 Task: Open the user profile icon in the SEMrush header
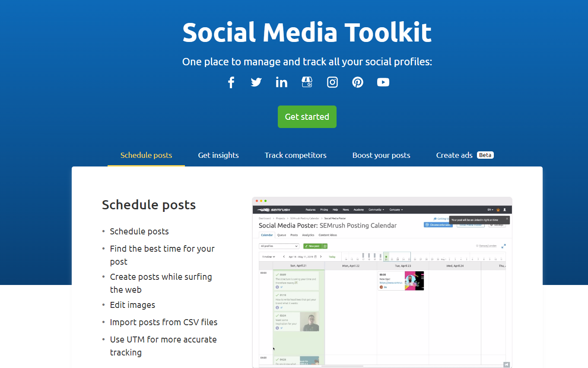[x=505, y=210]
